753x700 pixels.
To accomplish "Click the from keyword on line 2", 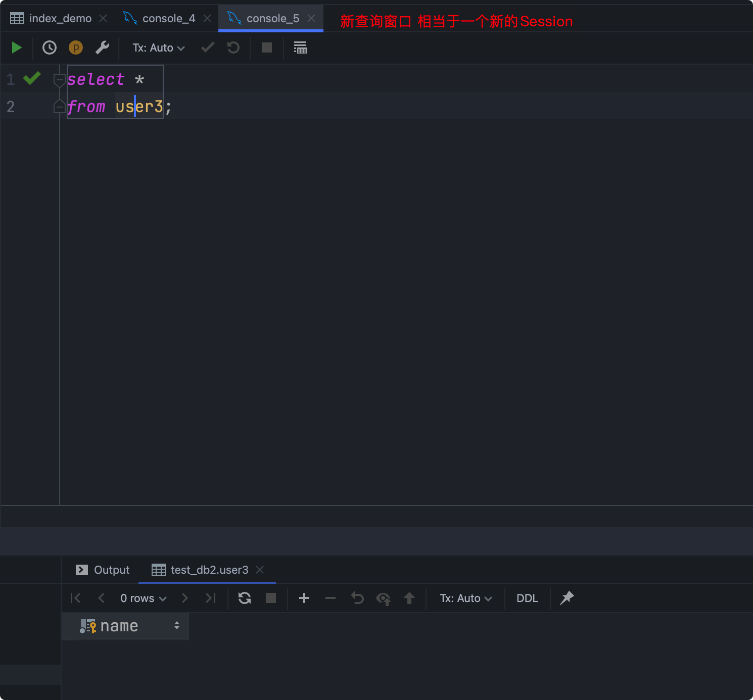I will (x=86, y=107).
